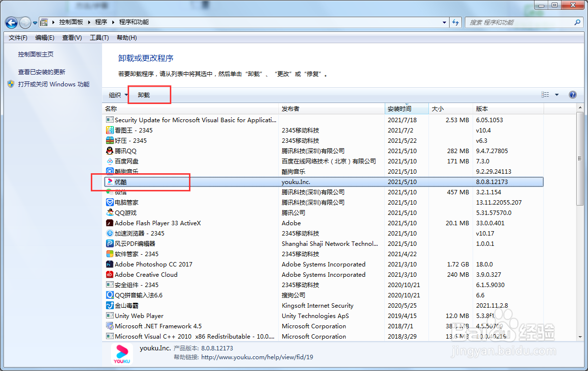Click the 金山毒霸 icon
The height and width of the screenshot is (371, 588).
coord(109,306)
